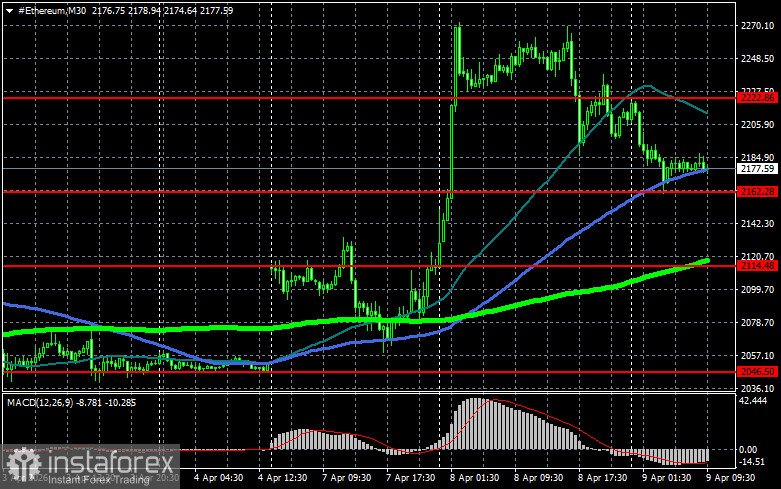781x489 pixels.
Task: Click the 2270.10 price axis label
Action: pos(757,26)
